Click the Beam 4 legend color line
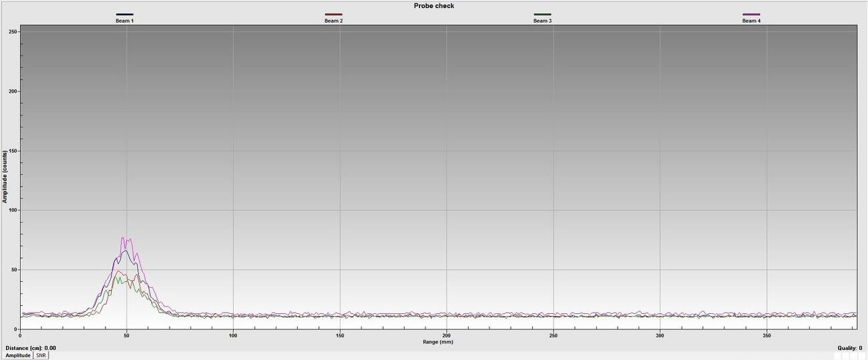Image resolution: width=868 pixels, height=360 pixels. (751, 14)
